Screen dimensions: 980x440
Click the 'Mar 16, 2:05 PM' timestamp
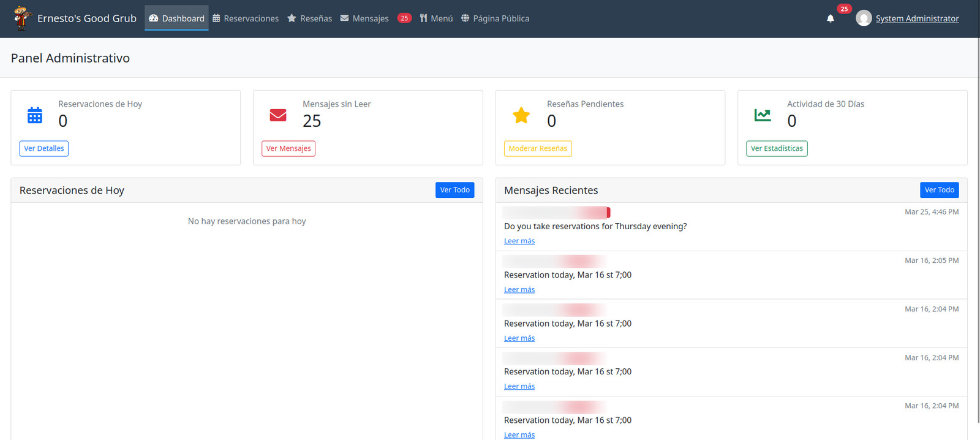coord(932,260)
